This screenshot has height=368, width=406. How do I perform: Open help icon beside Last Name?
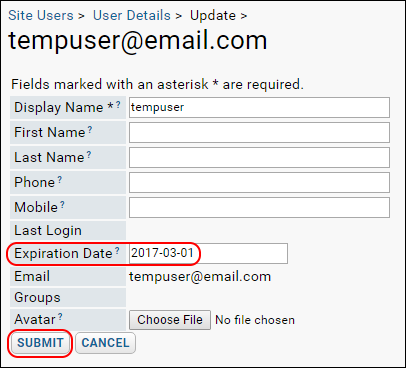click(89, 155)
